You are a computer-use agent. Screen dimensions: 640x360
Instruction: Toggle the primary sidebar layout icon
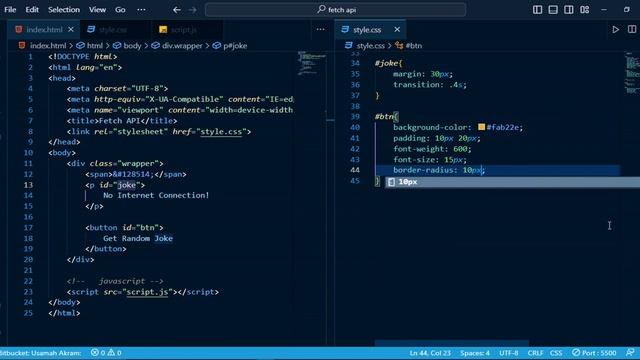[x=537, y=9]
